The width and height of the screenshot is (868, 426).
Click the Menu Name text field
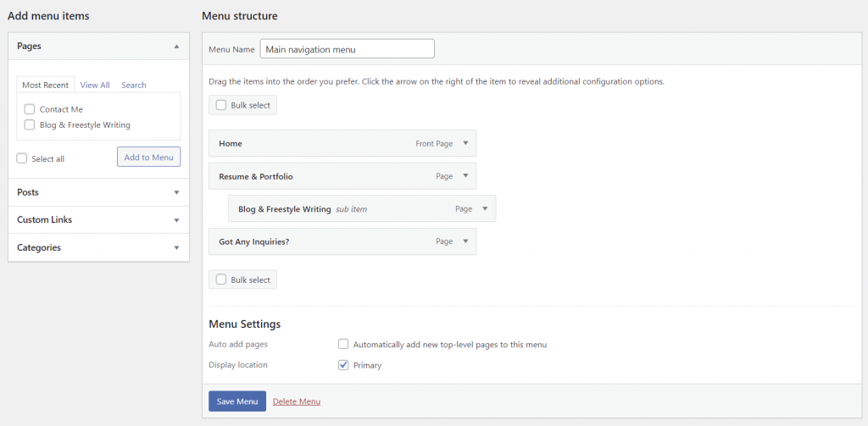(347, 49)
